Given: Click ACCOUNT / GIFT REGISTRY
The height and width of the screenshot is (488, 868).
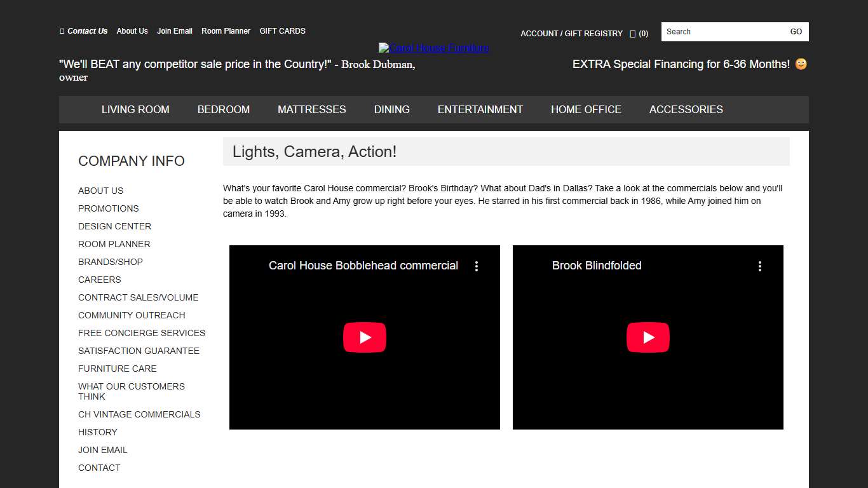Looking at the screenshot, I should [x=571, y=34].
